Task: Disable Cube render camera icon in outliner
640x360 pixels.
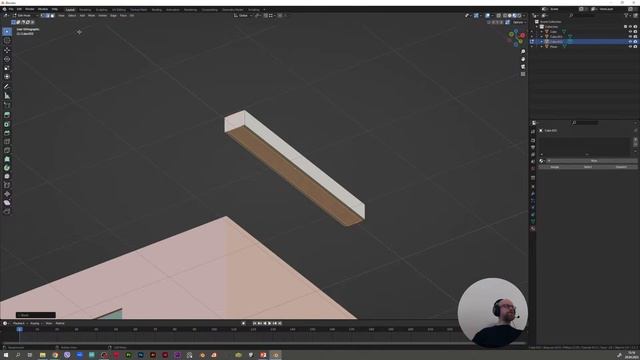Action: (x=636, y=31)
